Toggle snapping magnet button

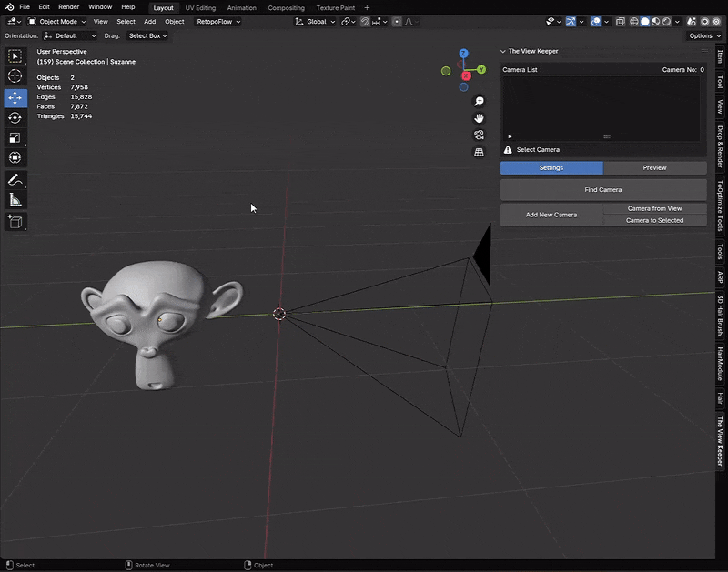[365, 22]
